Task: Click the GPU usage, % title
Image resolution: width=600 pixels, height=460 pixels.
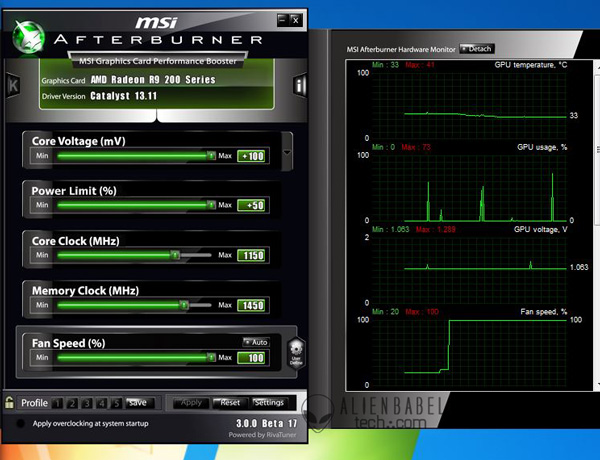Action: pyautogui.click(x=542, y=147)
